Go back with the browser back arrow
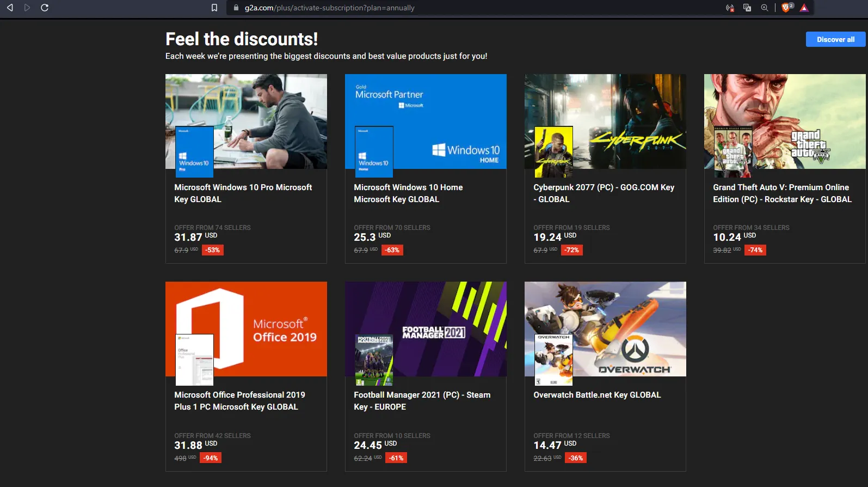 click(x=10, y=8)
